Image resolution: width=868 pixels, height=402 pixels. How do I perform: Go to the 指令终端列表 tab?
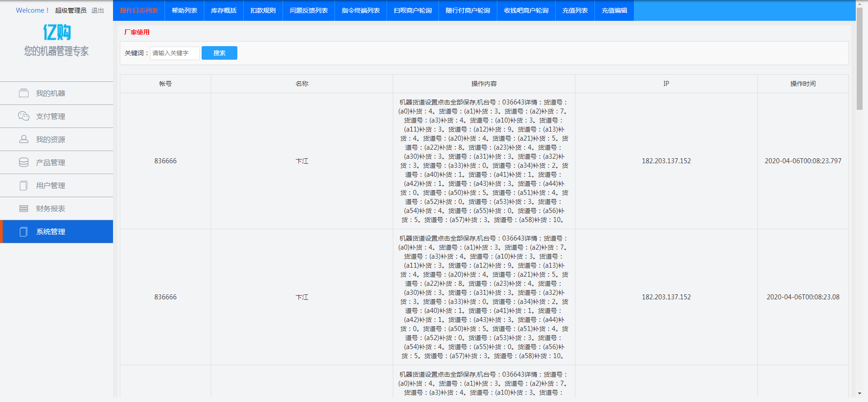click(361, 10)
